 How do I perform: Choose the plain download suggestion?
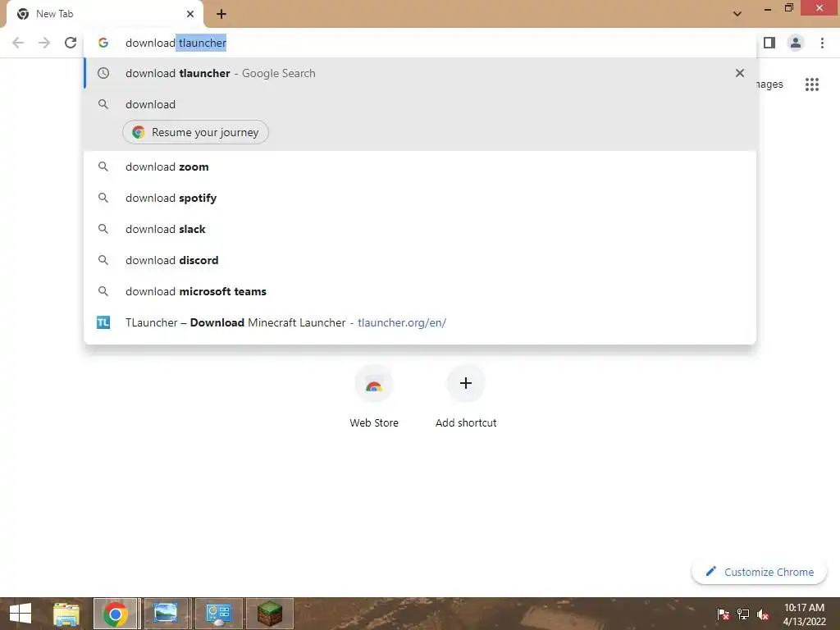click(421, 104)
